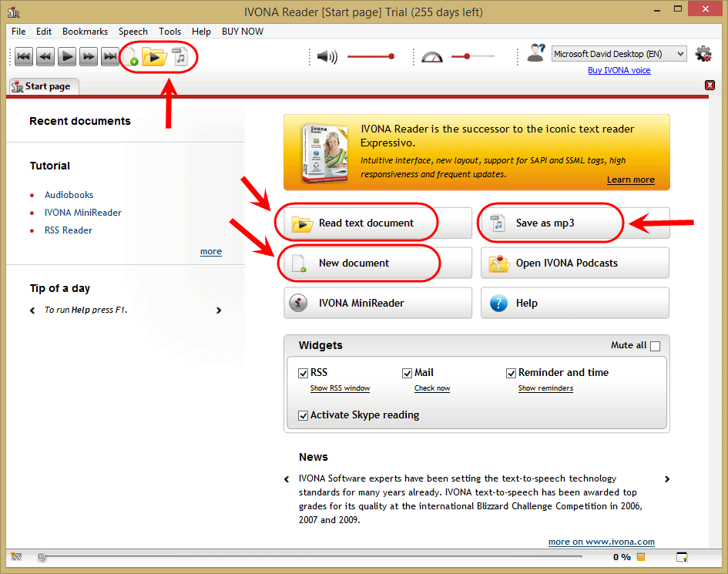The height and width of the screenshot is (574, 728).
Task: Click the IVONA Reader app icon in title bar
Action: (14, 12)
